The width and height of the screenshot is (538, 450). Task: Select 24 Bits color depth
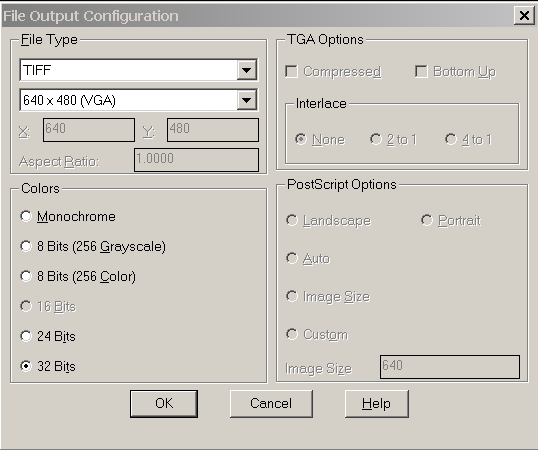coord(26,336)
